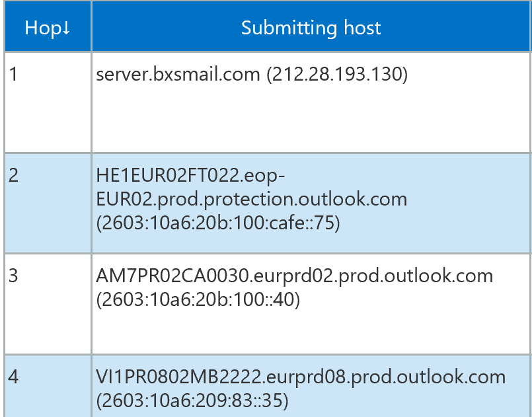
Task: Click empty space below hop 3 address
Action: tap(311, 332)
